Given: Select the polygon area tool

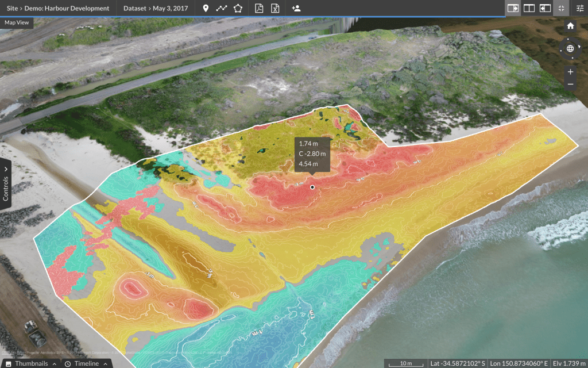Looking at the screenshot, I should coord(238,8).
